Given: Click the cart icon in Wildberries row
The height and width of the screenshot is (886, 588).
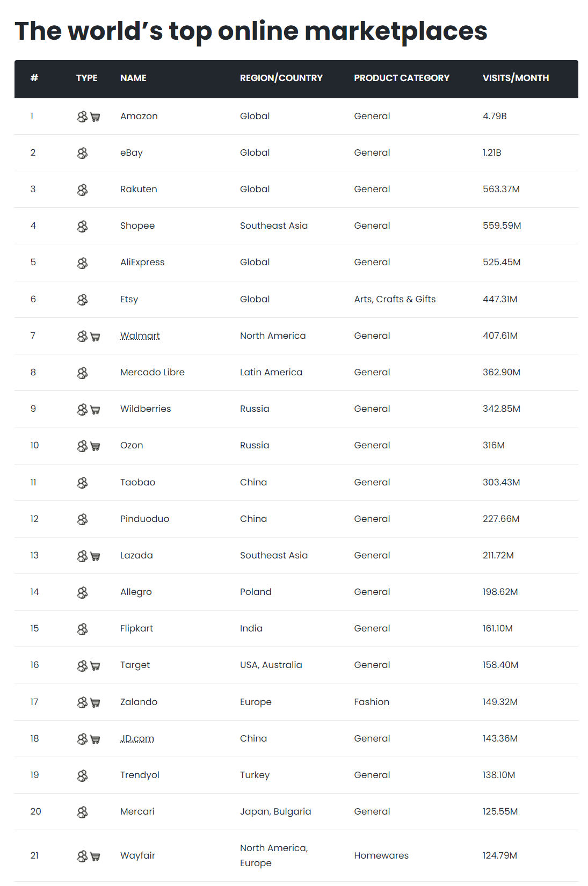Looking at the screenshot, I should tap(95, 410).
